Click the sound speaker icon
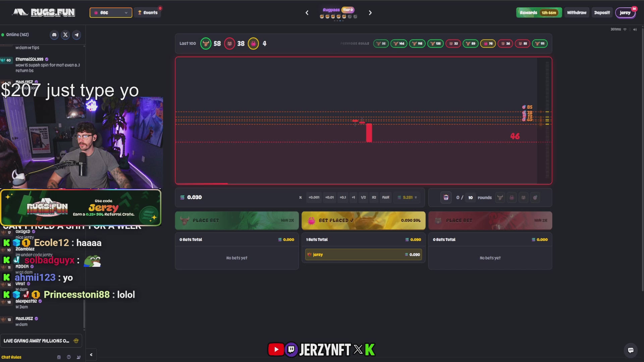The height and width of the screenshot is (362, 644). click(635, 29)
